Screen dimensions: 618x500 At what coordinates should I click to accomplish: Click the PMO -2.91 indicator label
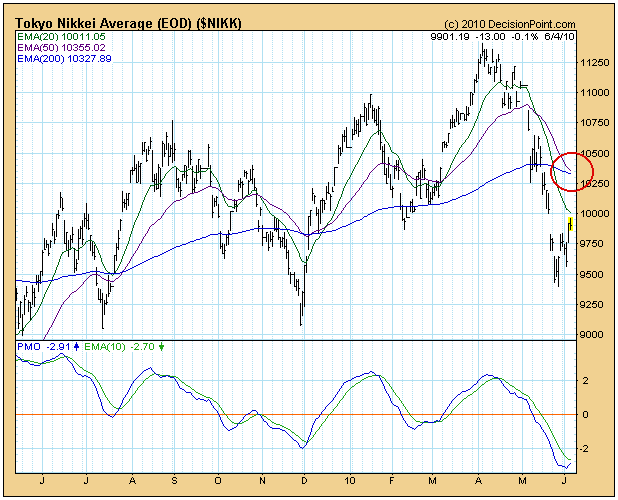(x=43, y=347)
